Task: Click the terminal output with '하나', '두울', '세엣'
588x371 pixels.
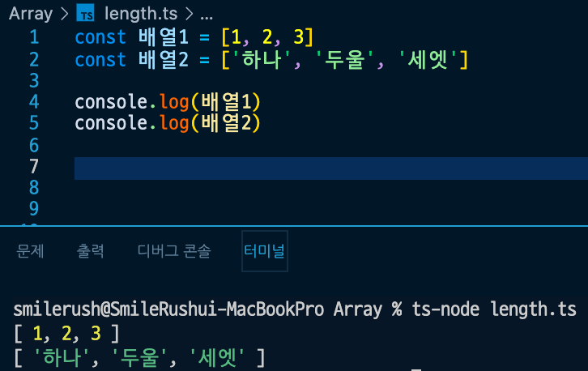Action: (139, 358)
